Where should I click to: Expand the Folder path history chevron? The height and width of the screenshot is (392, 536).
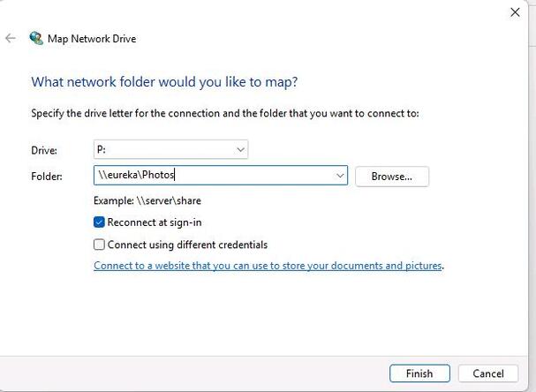[x=340, y=176]
